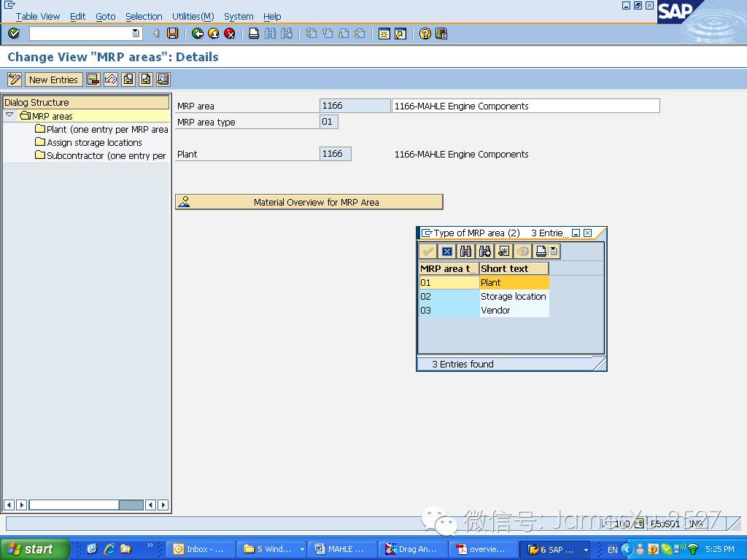Screen dimensions: 747x560
Task: Click the green Back arrow icon
Action: 197,34
